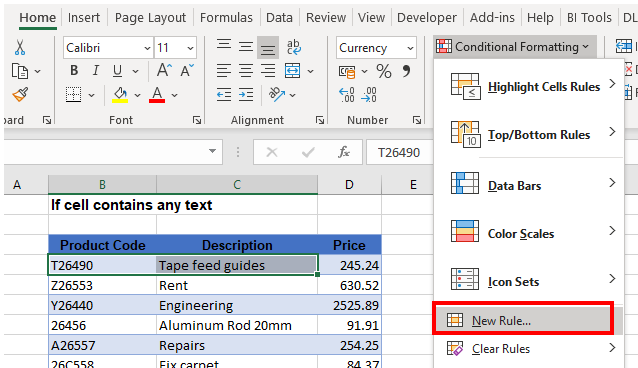Open the Formulas tab
The width and height of the screenshot is (638, 368).
226,18
